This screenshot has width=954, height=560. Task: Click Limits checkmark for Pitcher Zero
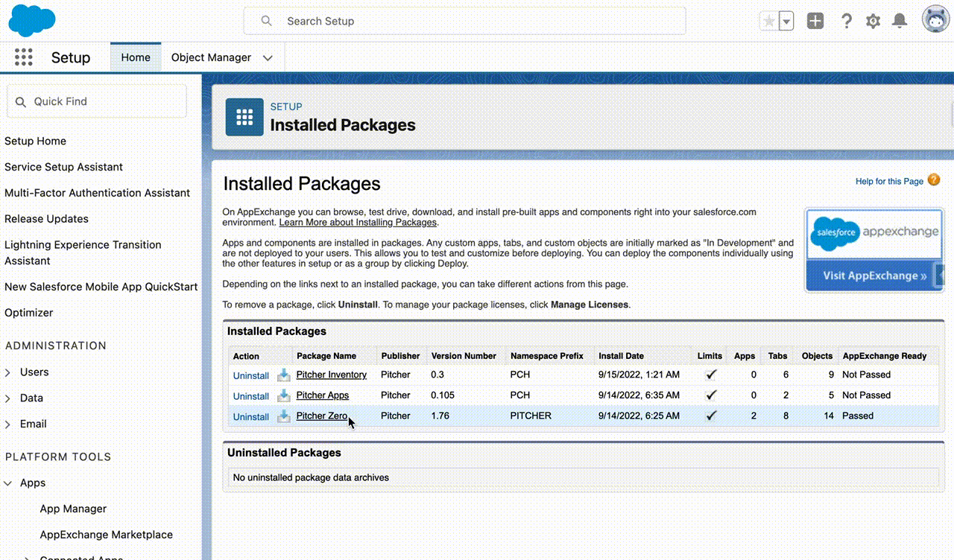pyautogui.click(x=710, y=416)
